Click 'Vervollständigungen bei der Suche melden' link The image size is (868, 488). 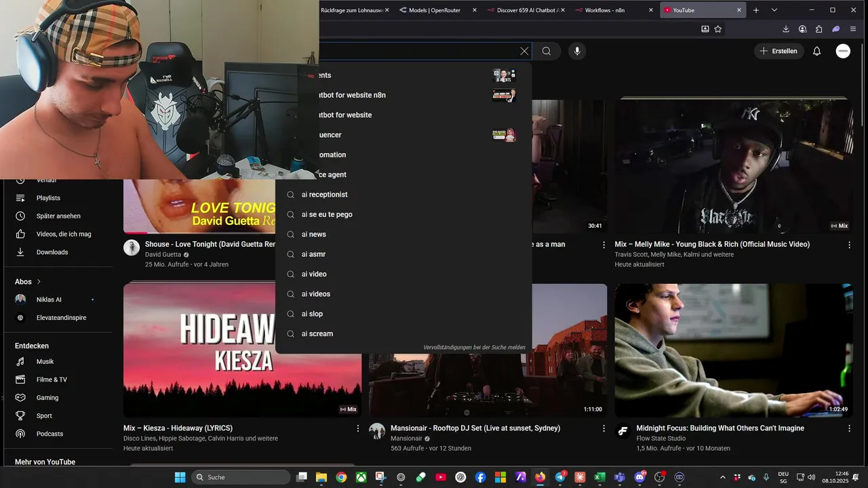tap(474, 347)
